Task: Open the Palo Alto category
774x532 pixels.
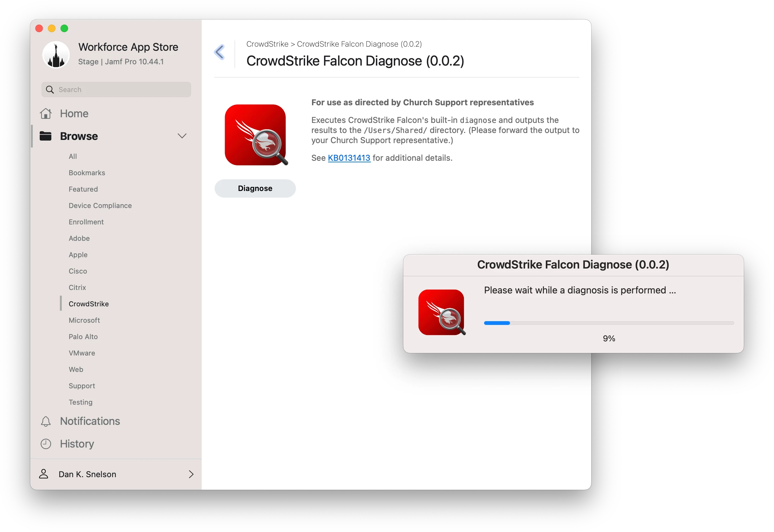Action: click(x=83, y=337)
